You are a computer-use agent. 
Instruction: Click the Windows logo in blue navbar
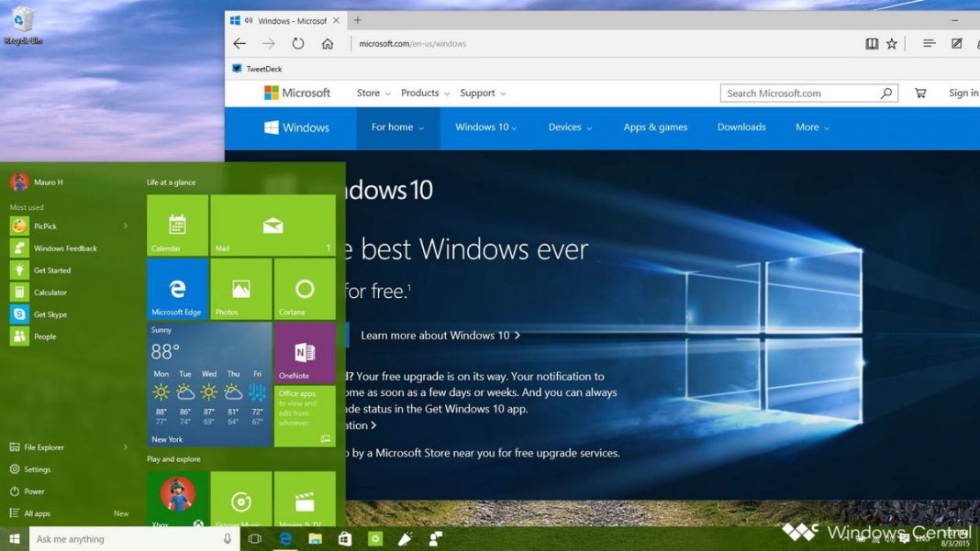click(x=297, y=127)
